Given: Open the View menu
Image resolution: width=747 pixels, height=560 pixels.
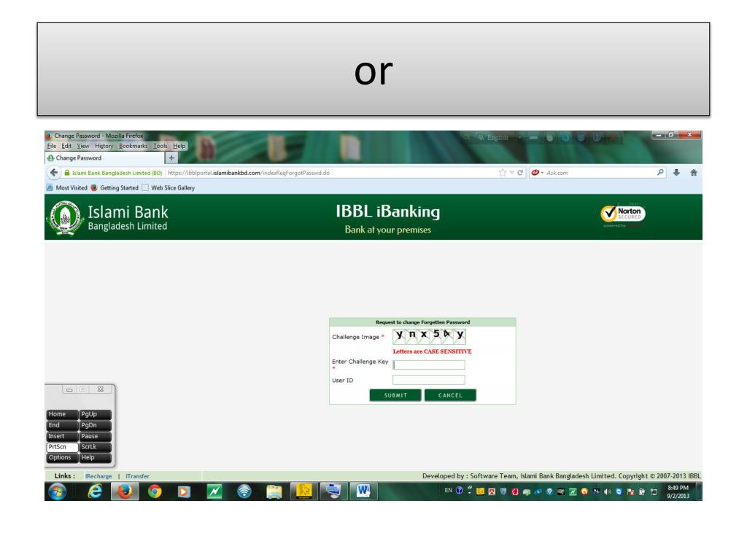Looking at the screenshot, I should coord(83,146).
